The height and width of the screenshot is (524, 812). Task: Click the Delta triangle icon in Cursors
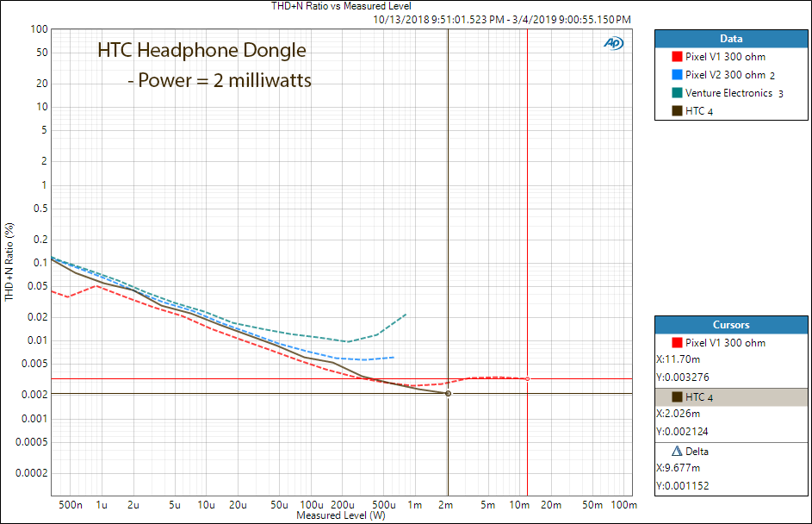point(677,451)
